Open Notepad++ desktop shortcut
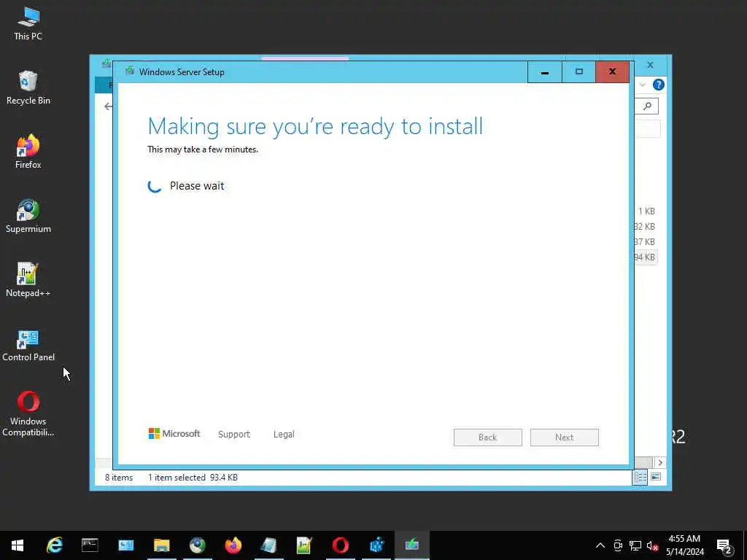The image size is (747, 560). (28, 281)
